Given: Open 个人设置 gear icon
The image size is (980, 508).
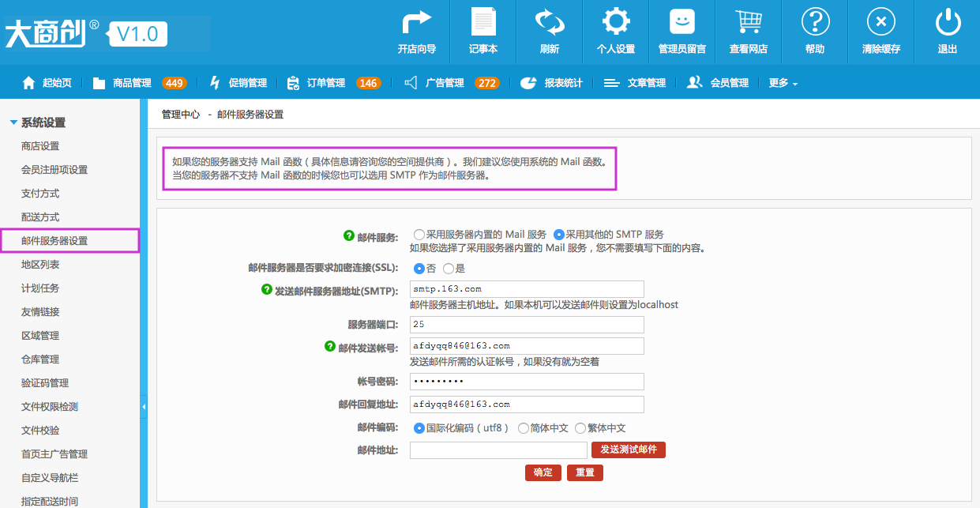Looking at the screenshot, I should pos(616,21).
